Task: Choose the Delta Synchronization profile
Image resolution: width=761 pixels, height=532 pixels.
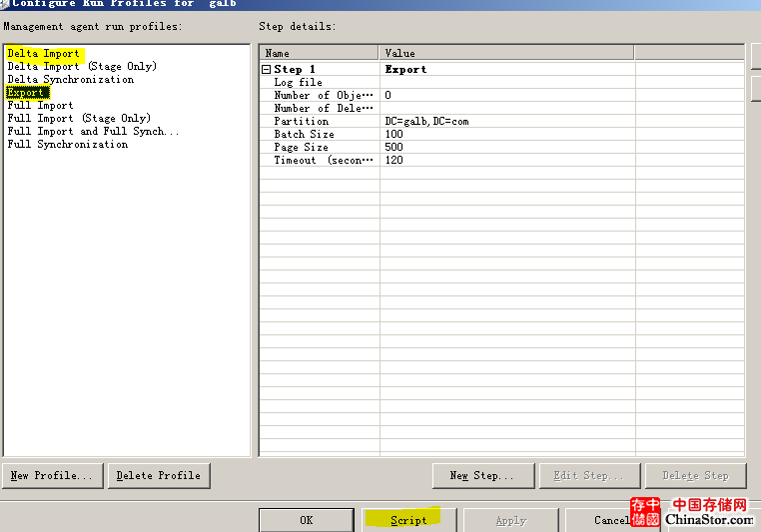Action: coord(70,80)
